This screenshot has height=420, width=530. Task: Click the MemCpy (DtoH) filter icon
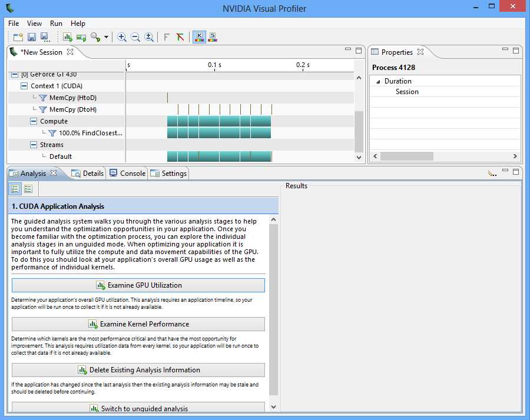[x=43, y=110]
